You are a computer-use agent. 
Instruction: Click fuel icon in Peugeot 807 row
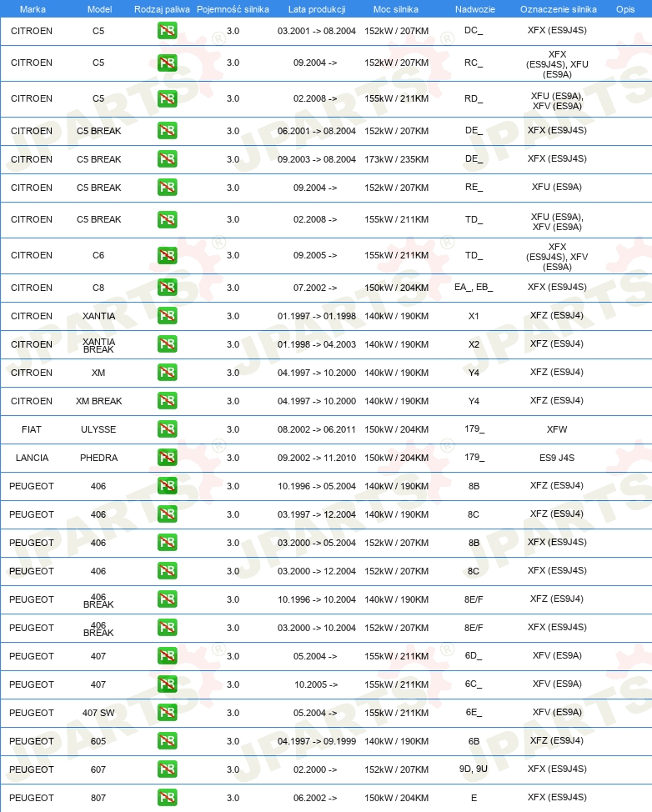(168, 798)
